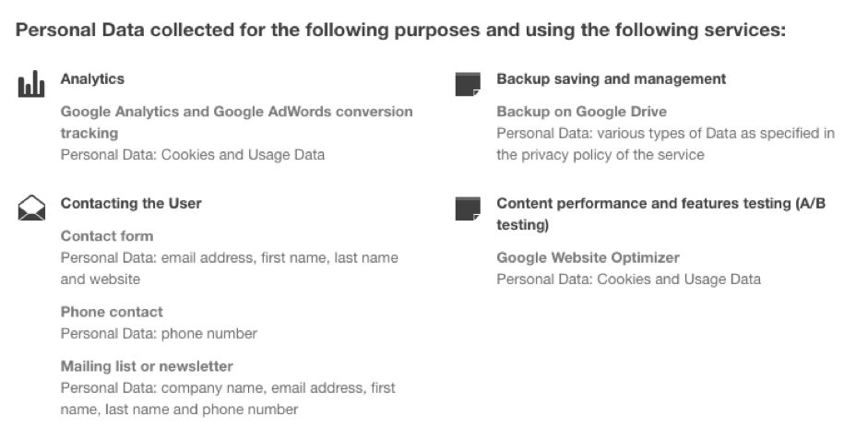The image size is (868, 428).
Task: Click the open envelope icon
Action: tap(31, 208)
